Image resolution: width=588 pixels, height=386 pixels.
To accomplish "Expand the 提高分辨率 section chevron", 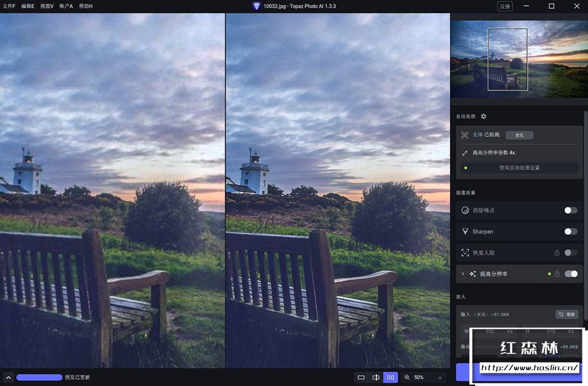I will pyautogui.click(x=462, y=274).
